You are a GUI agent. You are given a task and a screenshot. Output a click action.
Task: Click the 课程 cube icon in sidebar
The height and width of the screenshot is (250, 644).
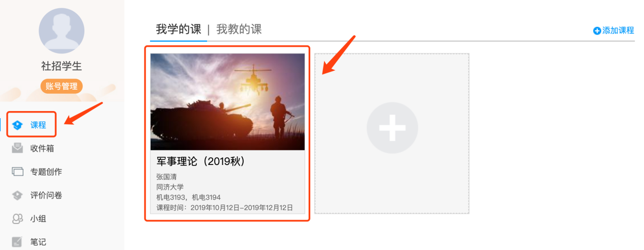click(18, 125)
